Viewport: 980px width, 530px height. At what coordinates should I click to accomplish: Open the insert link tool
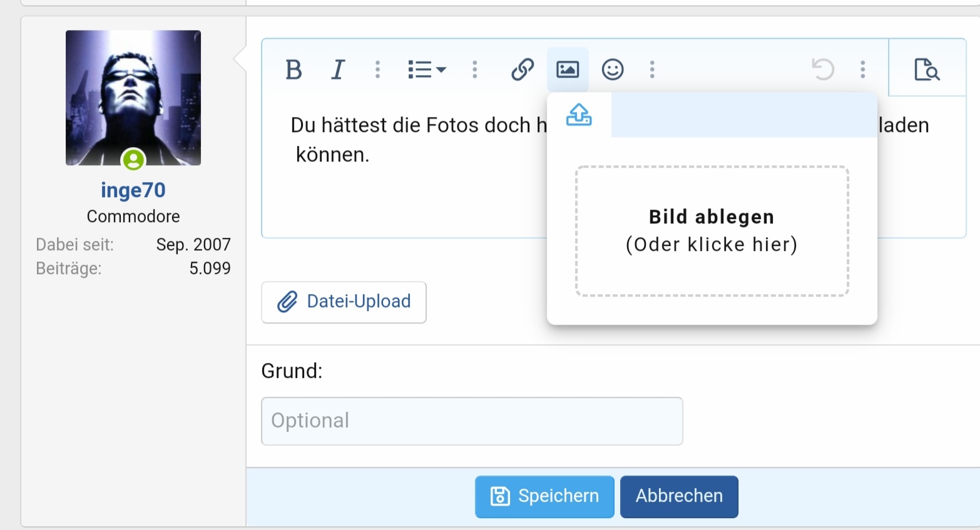click(x=522, y=69)
